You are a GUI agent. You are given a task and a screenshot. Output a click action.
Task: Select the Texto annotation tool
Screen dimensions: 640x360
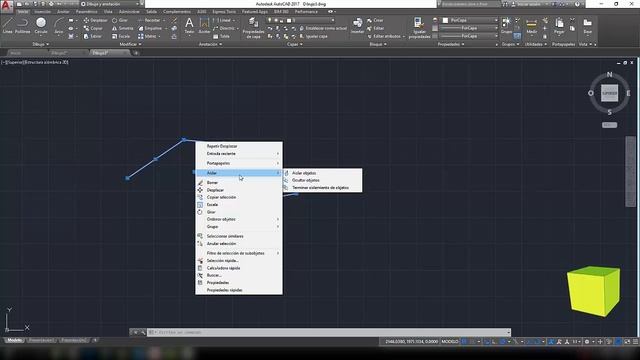pos(189,25)
